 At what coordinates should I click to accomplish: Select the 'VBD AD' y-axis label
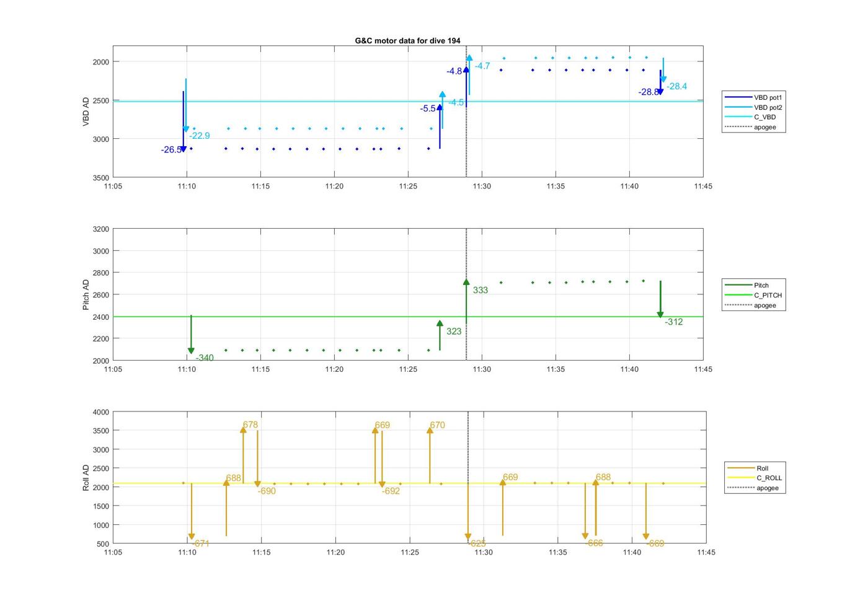86,112
